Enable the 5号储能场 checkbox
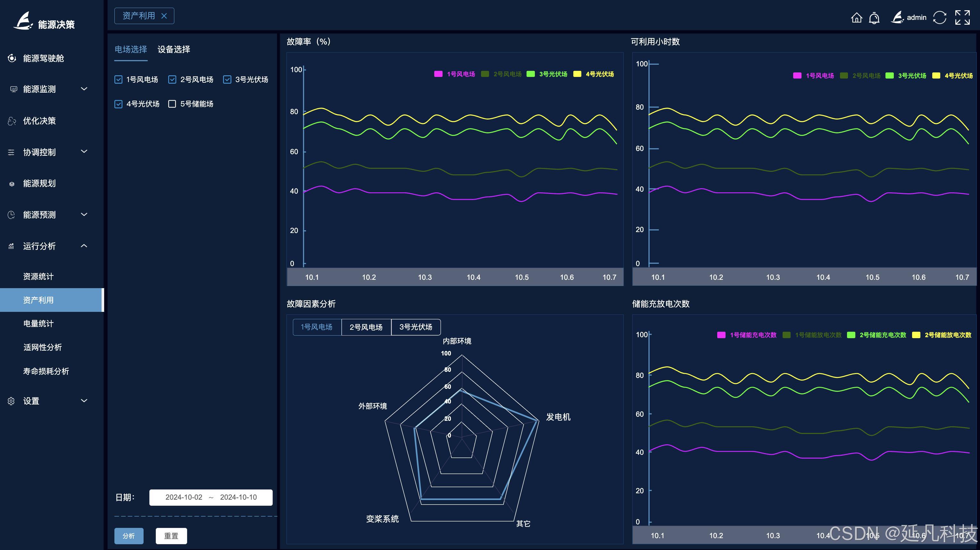980x550 pixels. [172, 104]
